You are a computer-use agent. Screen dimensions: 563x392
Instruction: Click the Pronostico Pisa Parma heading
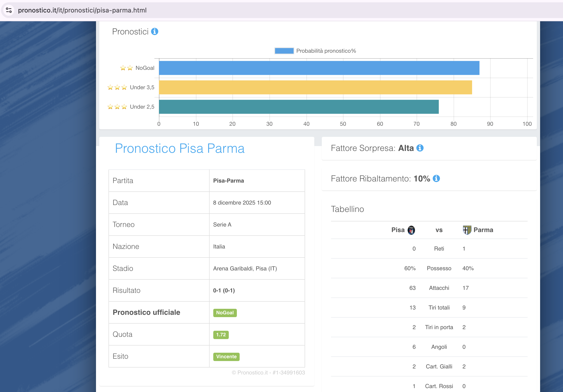click(x=180, y=148)
